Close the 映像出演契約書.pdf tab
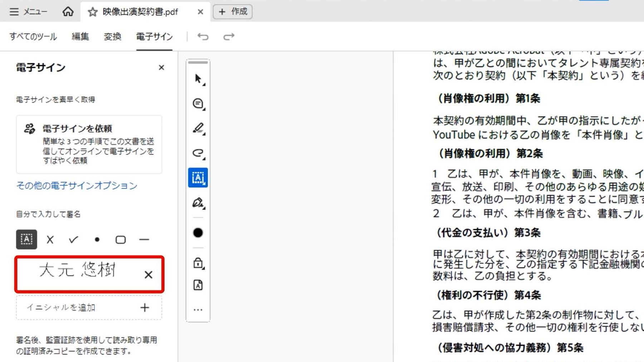The width and height of the screenshot is (644, 362). point(200,12)
